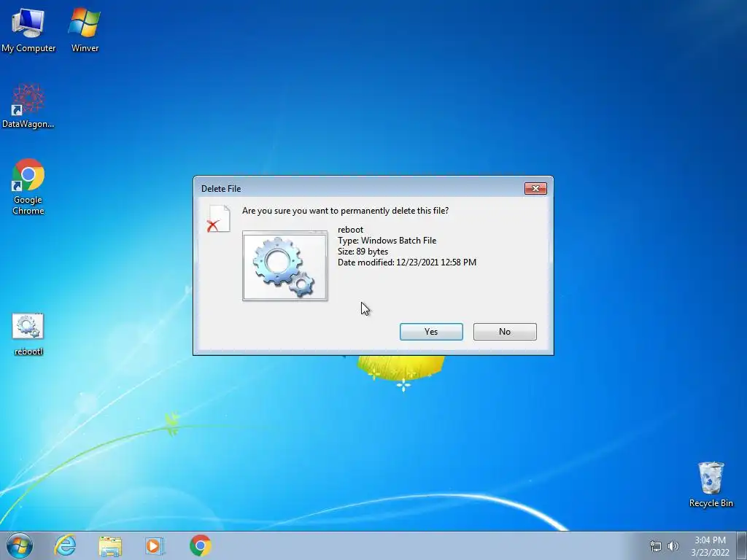Image resolution: width=747 pixels, height=560 pixels.
Task: Open Windows Explorer from the taskbar
Action: click(x=110, y=545)
